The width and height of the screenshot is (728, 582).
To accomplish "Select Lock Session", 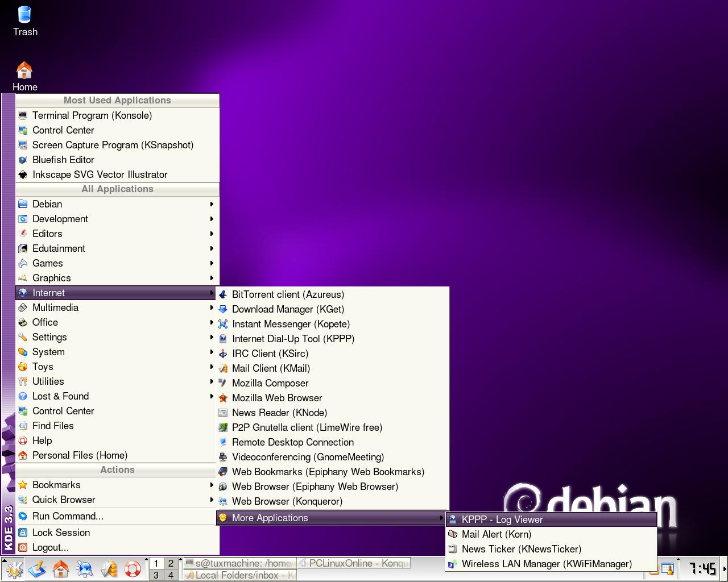I will [x=117, y=533].
